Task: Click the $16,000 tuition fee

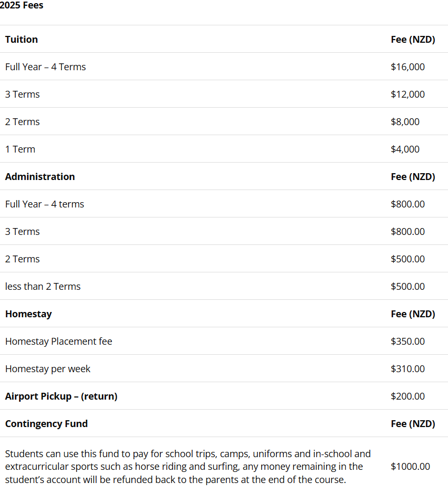Action: click(407, 67)
